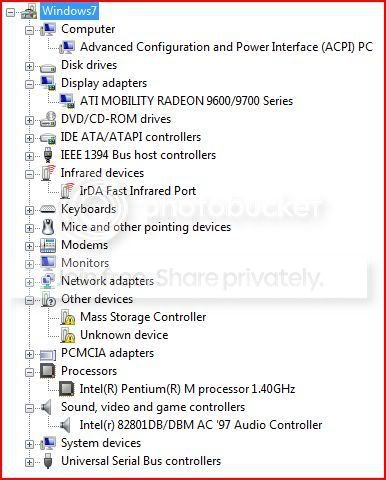This screenshot has width=386, height=480.
Task: Click the Mass Storage Controller warning icon
Action: point(68,317)
